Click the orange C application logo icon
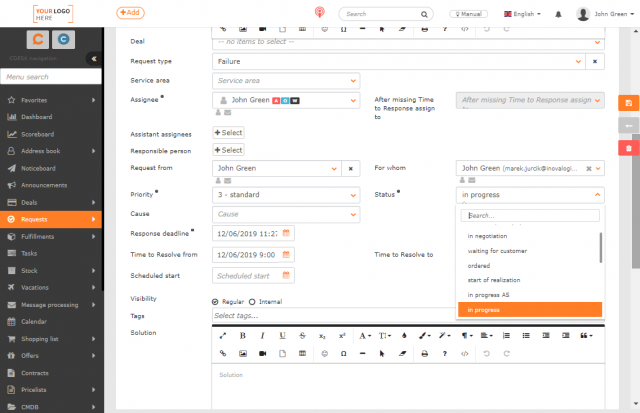This screenshot has height=413, width=640. coord(38,40)
